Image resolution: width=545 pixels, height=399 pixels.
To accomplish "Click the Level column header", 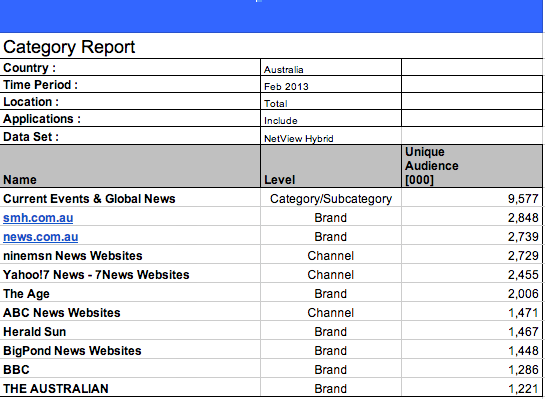I will click(x=331, y=166).
